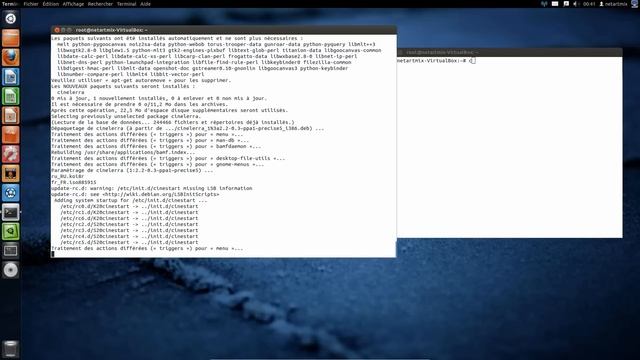The image size is (640, 360).
Task: Open the netartmix user menu
Action: (613, 4)
